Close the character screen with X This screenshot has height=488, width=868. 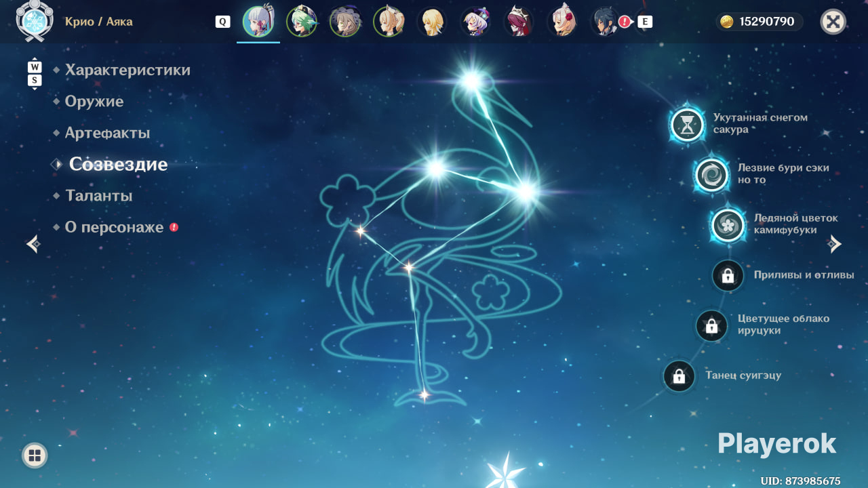pos(833,22)
